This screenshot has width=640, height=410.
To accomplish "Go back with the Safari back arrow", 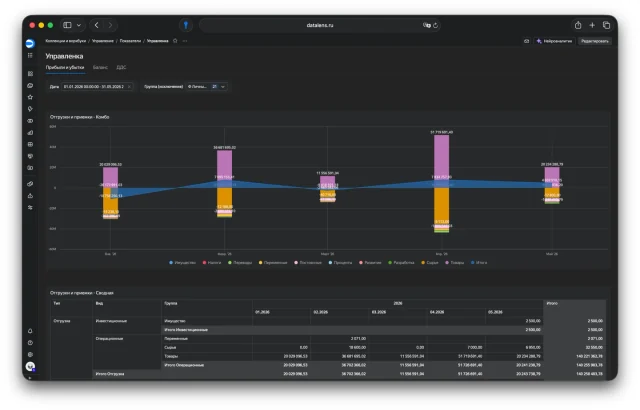I will [97, 25].
